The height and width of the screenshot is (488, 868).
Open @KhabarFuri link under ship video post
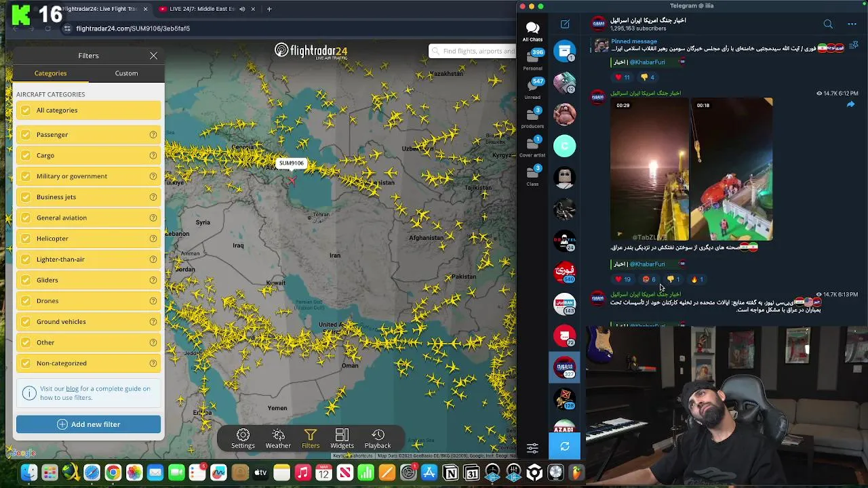coord(648,264)
